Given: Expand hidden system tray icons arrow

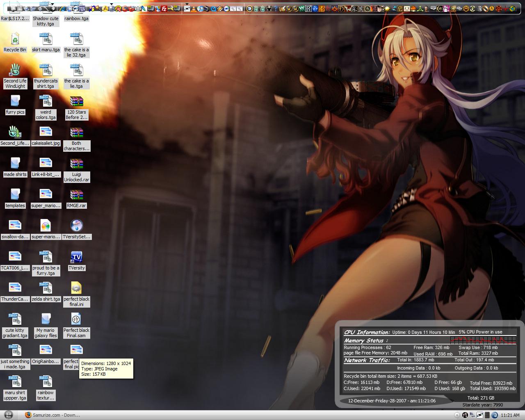Looking at the screenshot, I should pos(457,415).
